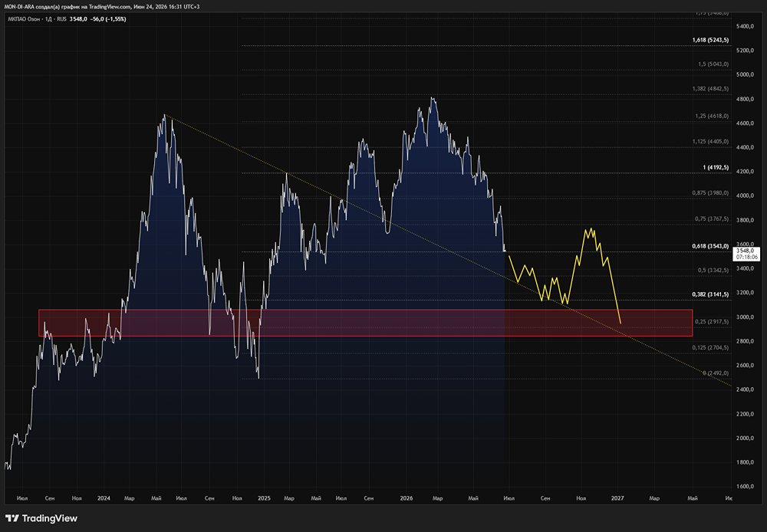Click the 2027 time axis label
The height and width of the screenshot is (532, 767).
[617, 498]
